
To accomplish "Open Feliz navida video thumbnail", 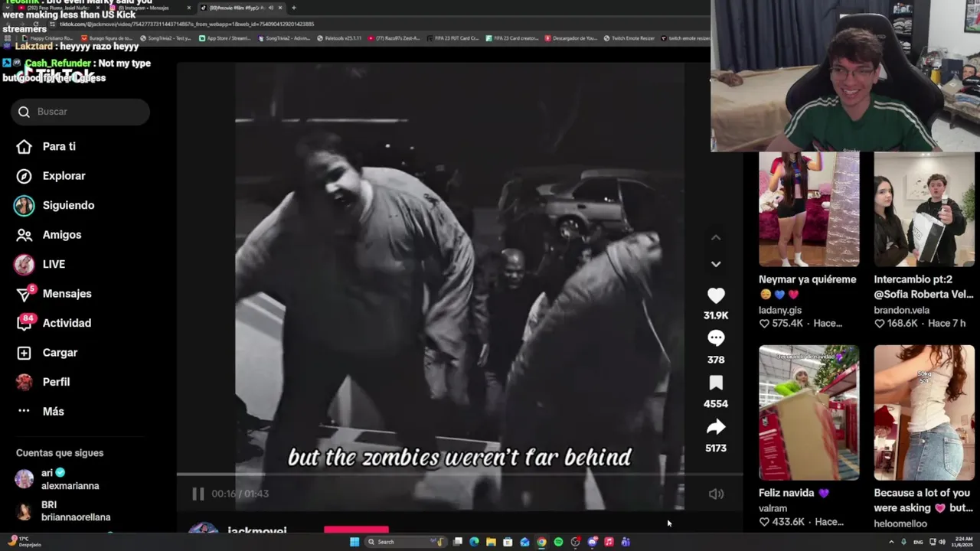I will (x=808, y=412).
